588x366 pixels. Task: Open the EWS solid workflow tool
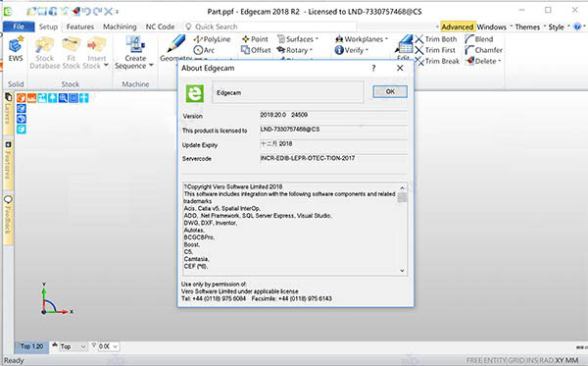point(16,49)
